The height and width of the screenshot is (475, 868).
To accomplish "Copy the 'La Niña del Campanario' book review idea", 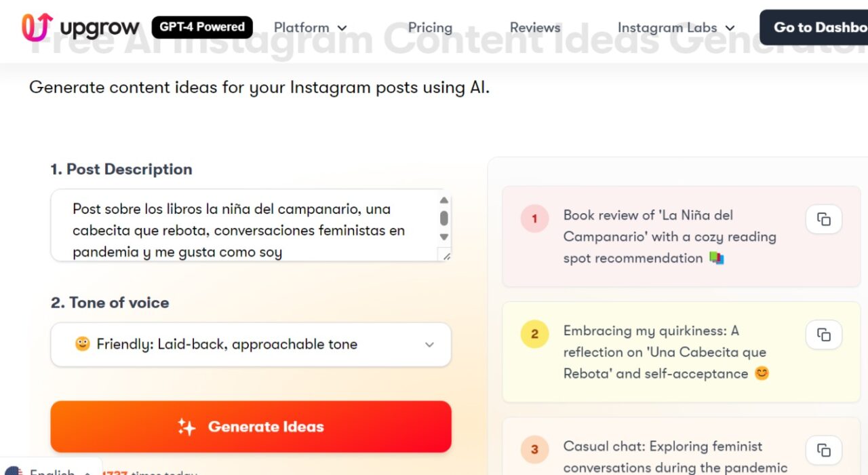I will [823, 219].
